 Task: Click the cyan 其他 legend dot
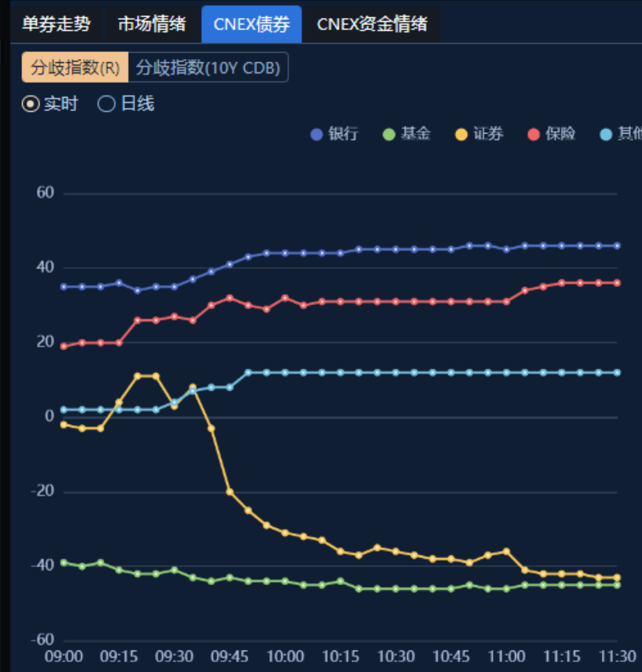(x=605, y=134)
